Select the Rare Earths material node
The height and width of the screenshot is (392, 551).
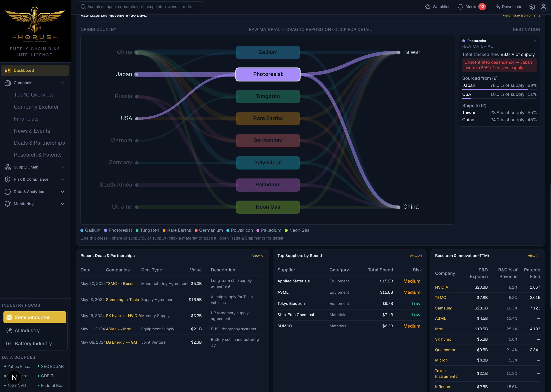(x=268, y=119)
